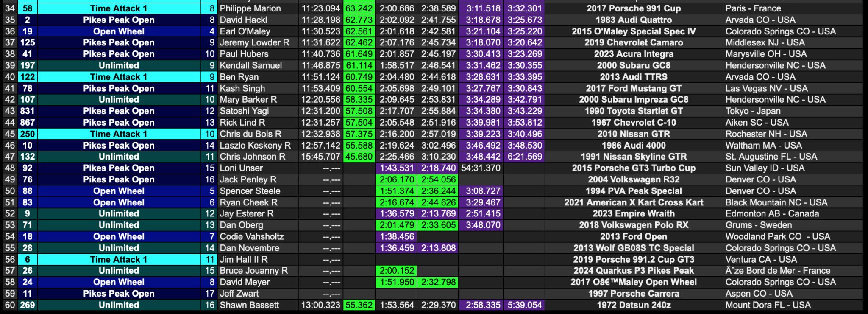This screenshot has height=314, width=868.
Task: Select the 2023 Acura Integra vehicle
Action: point(634,54)
